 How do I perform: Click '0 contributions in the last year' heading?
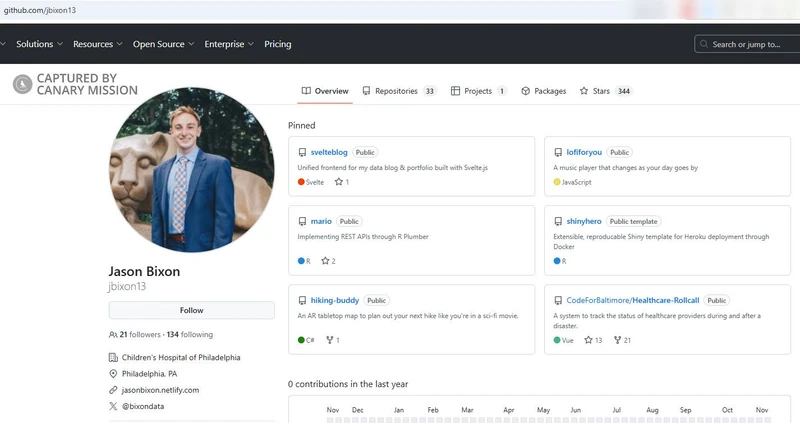click(348, 384)
